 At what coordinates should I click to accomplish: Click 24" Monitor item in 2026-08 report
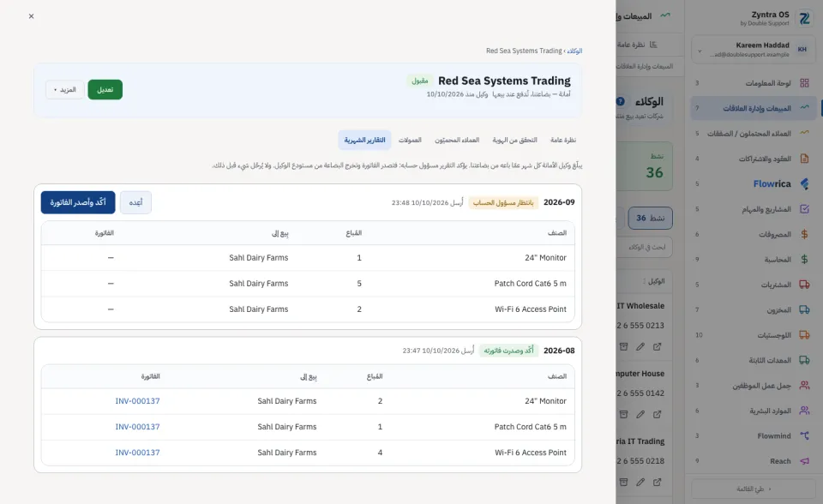coord(545,401)
